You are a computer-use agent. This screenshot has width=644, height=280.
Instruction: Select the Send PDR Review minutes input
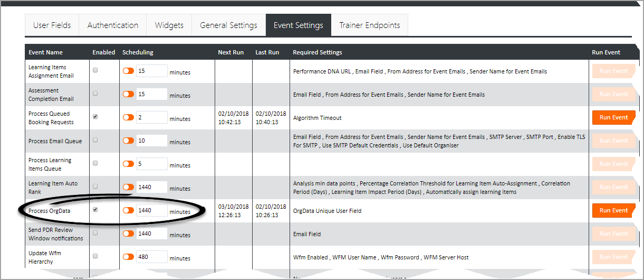[151, 234]
